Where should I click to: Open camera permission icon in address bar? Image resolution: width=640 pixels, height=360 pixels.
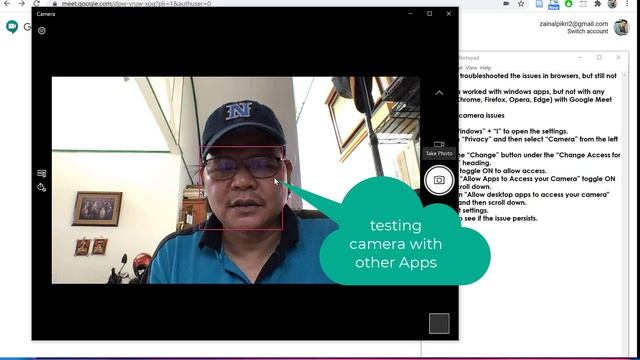pos(506,3)
